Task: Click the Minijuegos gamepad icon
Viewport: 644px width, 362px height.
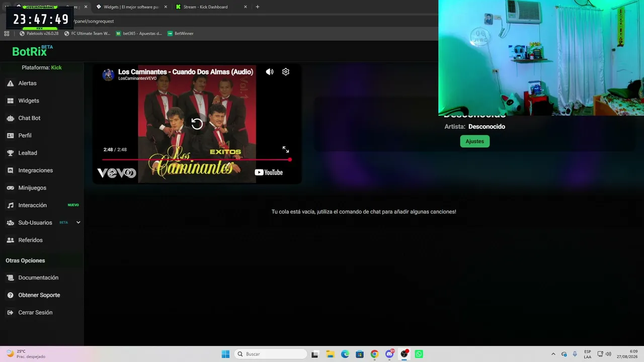Action: [x=10, y=188]
